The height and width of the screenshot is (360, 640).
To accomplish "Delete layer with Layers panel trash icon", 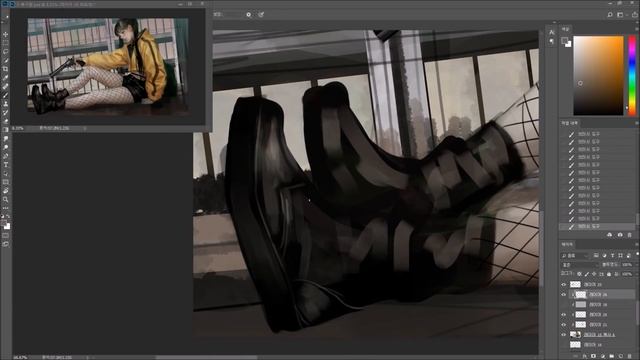I will tap(630, 356).
